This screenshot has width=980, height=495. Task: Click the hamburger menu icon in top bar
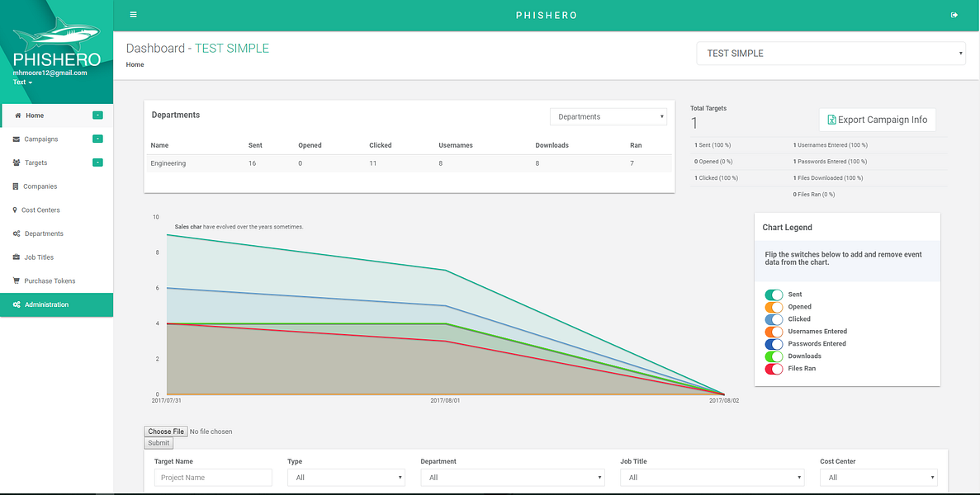[133, 15]
